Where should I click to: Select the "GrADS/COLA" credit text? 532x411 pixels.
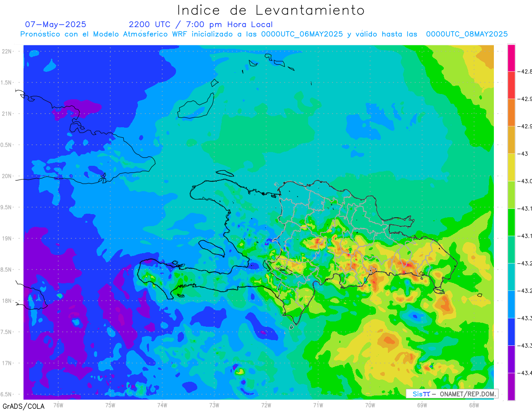point(23,406)
